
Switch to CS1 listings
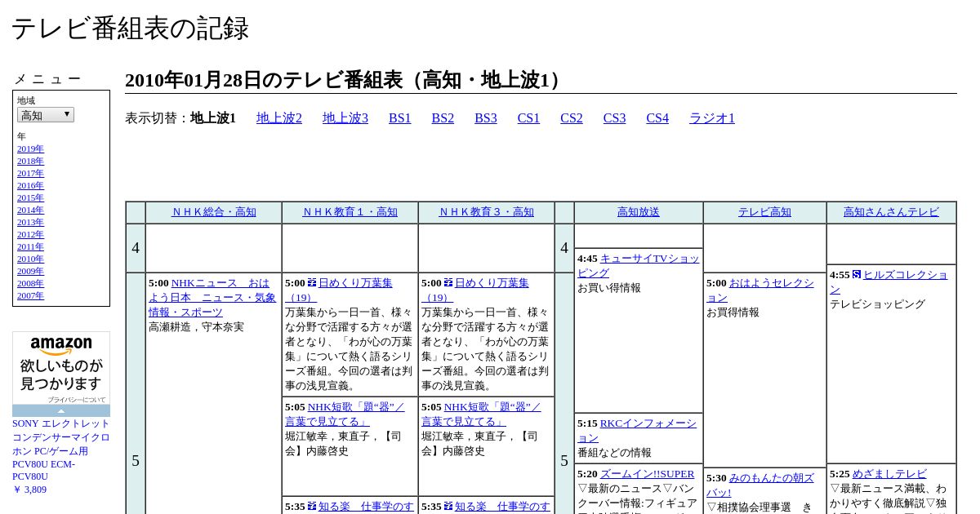(528, 118)
